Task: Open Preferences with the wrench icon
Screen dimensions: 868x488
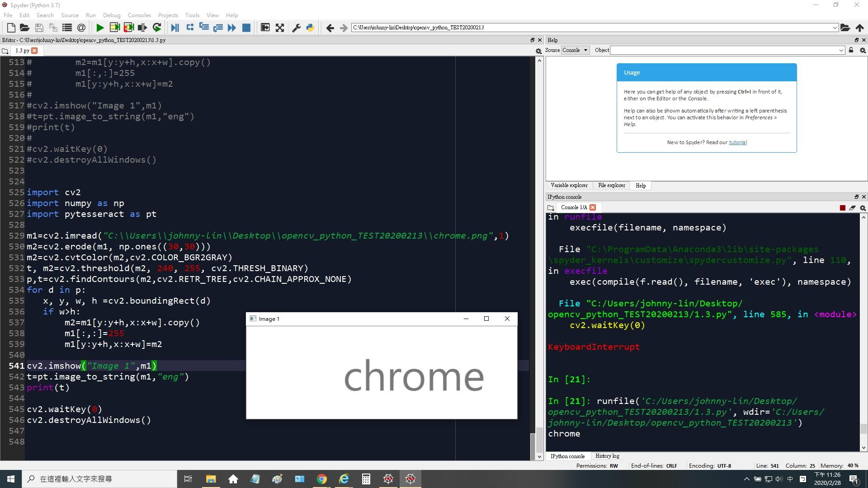Action: (x=297, y=28)
